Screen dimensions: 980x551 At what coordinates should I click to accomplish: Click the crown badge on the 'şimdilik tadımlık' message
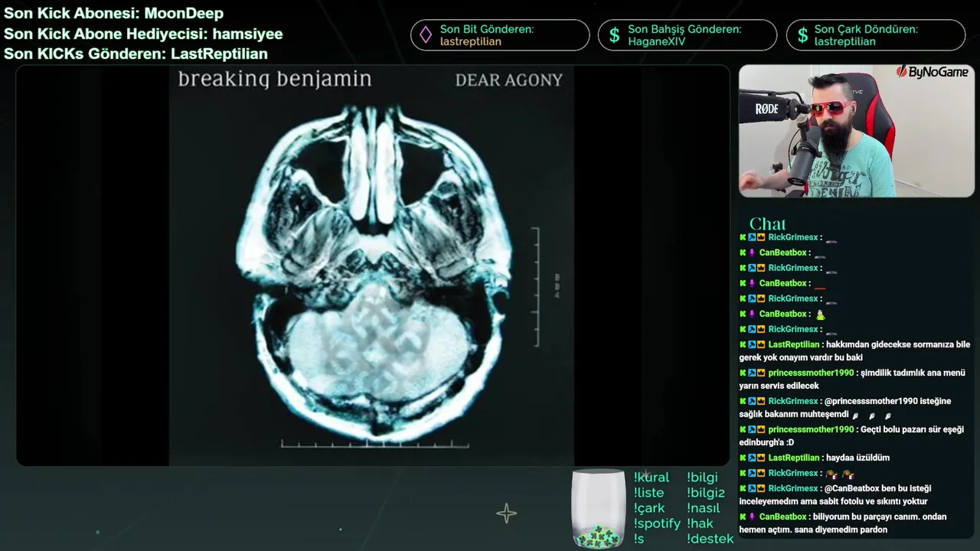[761, 373]
